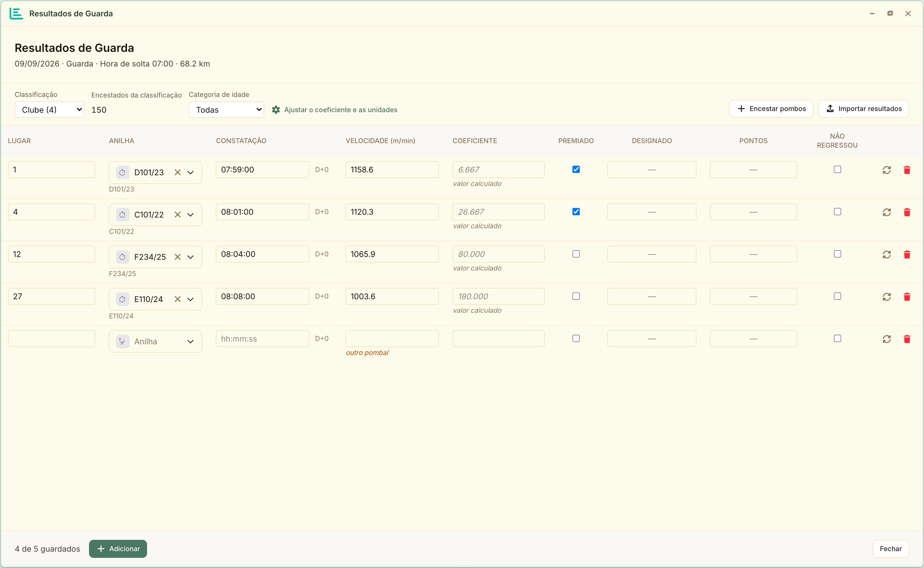Viewport: 924px width, 568px height.
Task: Click the gear icon for coefficient settings
Action: (x=276, y=110)
